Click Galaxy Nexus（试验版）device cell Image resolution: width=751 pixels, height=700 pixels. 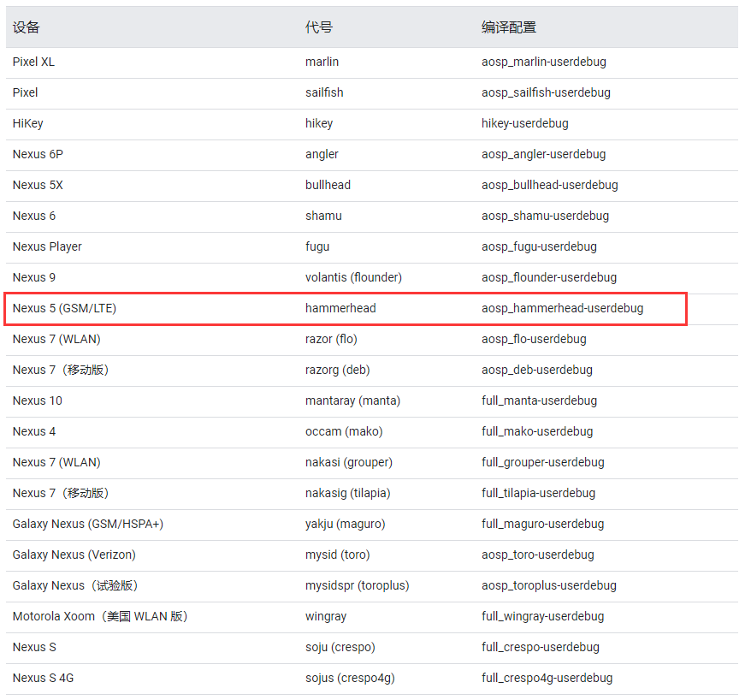point(75,585)
